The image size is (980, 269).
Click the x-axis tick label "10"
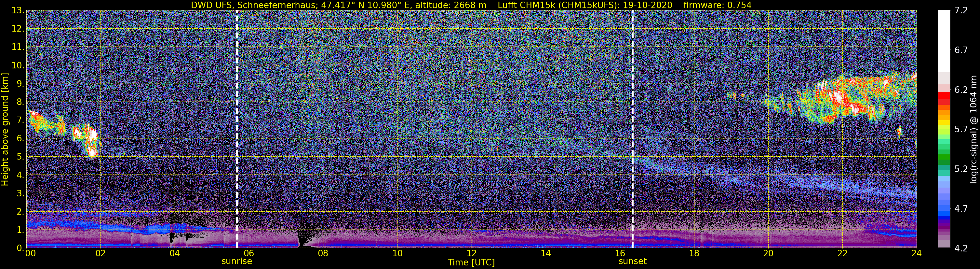coord(397,253)
